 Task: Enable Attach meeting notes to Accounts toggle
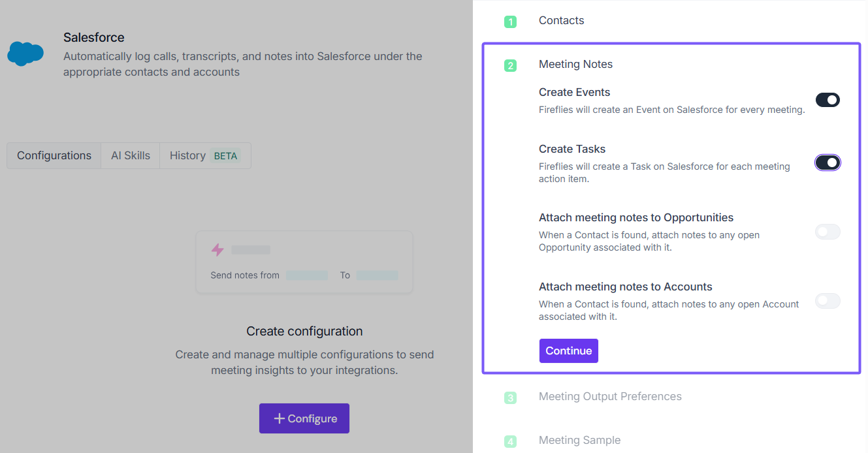(x=828, y=301)
